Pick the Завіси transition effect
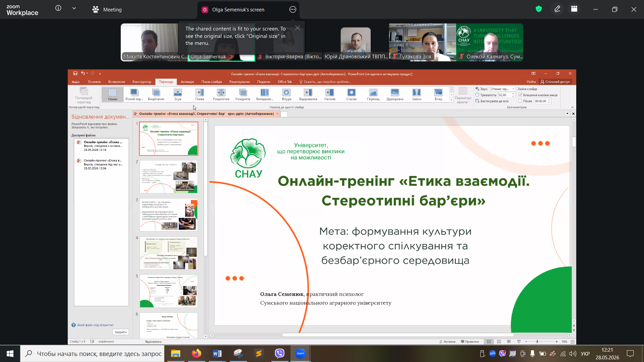644x362 pixels. (x=417, y=95)
